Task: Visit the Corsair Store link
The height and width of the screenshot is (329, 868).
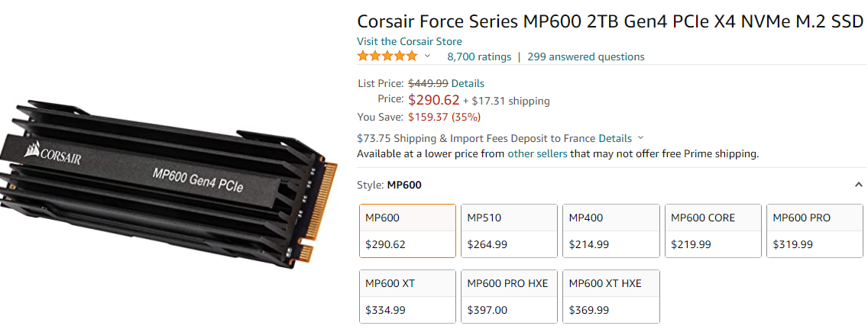Action: coord(409,41)
